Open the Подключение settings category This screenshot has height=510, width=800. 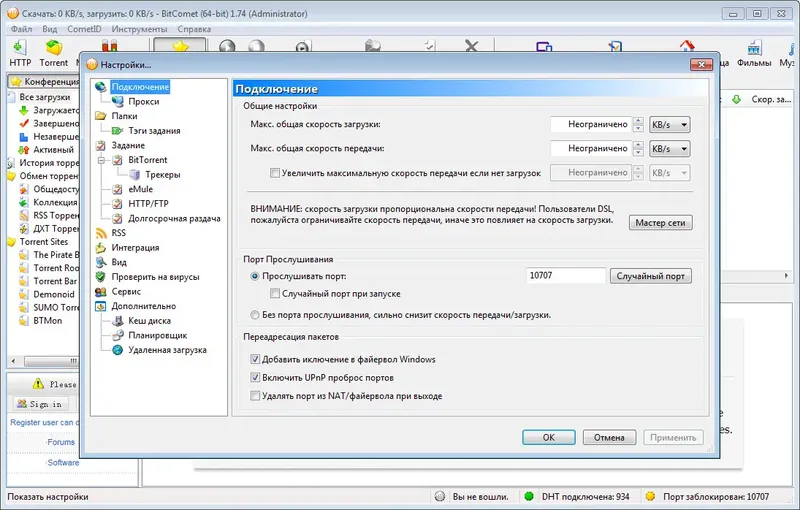[x=140, y=87]
